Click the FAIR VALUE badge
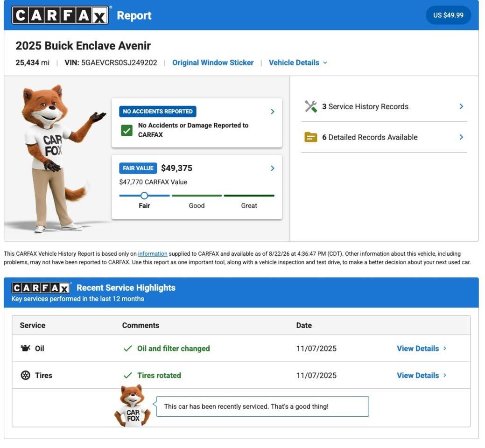 point(138,168)
